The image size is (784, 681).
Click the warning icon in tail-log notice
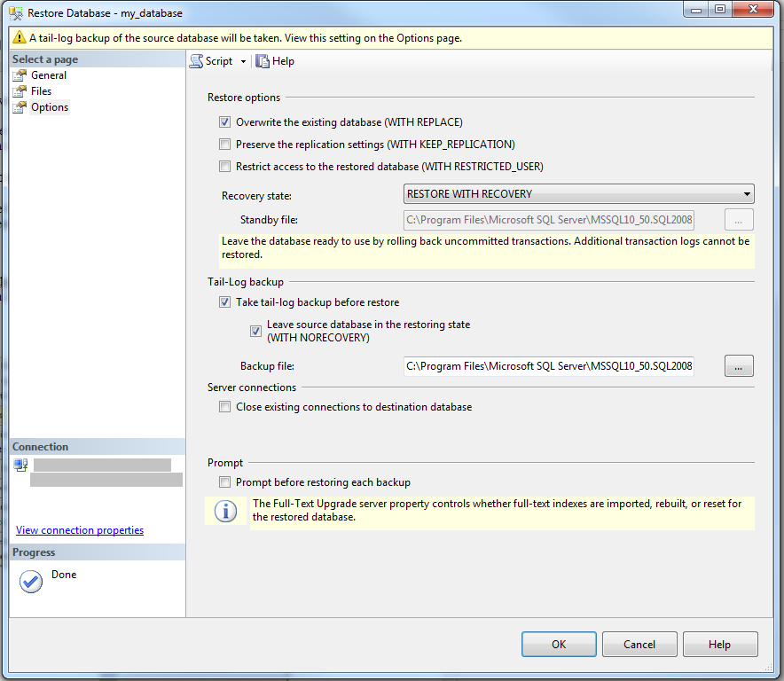pyautogui.click(x=19, y=37)
